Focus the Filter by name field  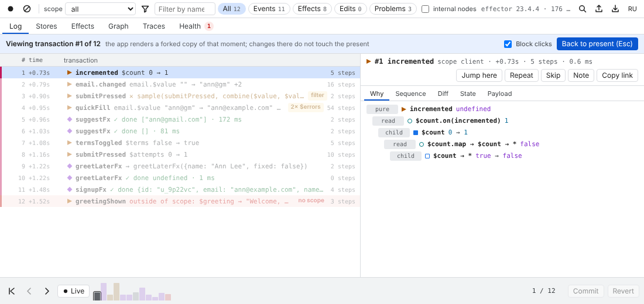tap(185, 9)
